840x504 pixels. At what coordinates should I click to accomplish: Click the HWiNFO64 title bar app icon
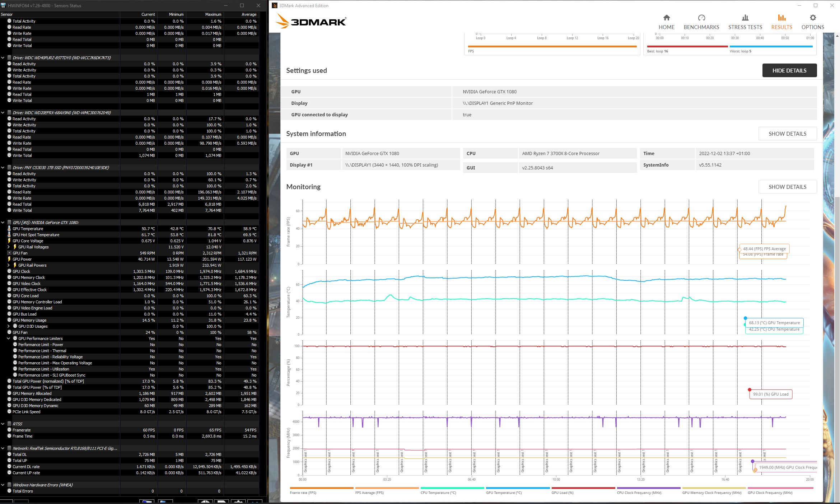4,5
